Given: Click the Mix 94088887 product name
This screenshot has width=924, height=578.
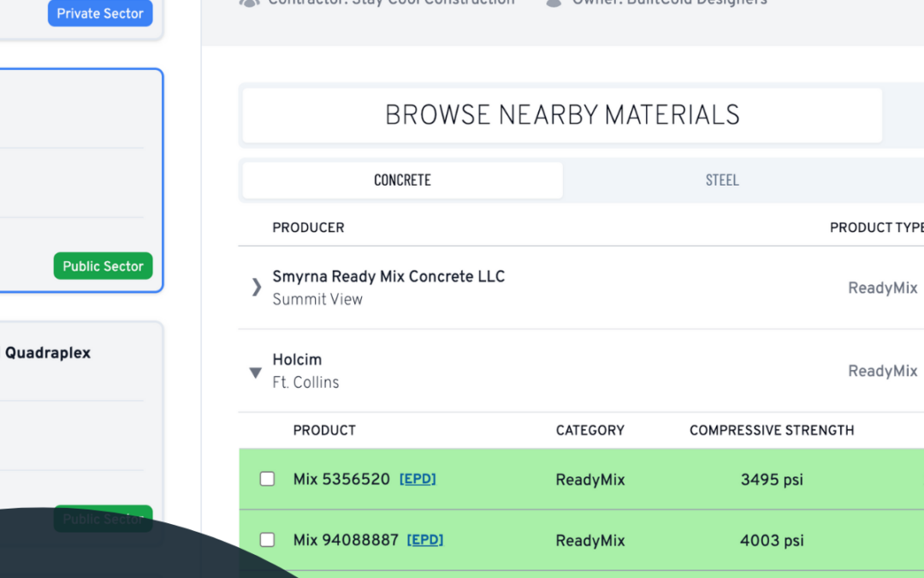Looking at the screenshot, I should tap(346, 539).
